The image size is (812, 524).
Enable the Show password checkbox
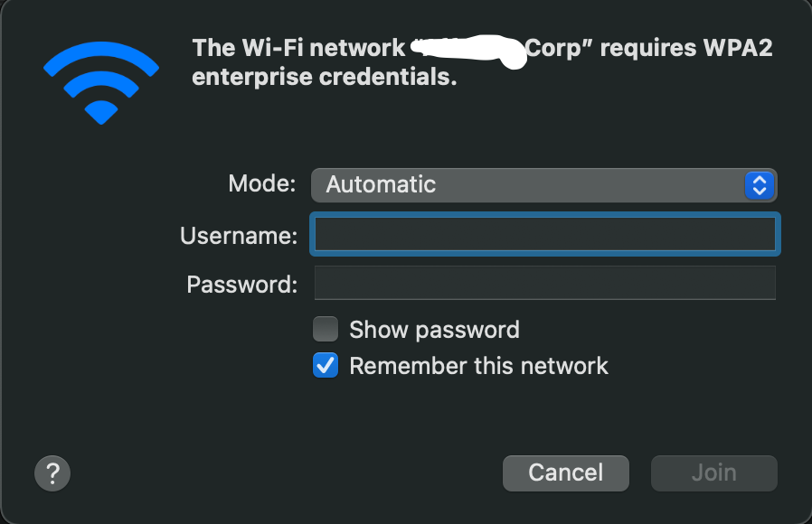pyautogui.click(x=326, y=329)
